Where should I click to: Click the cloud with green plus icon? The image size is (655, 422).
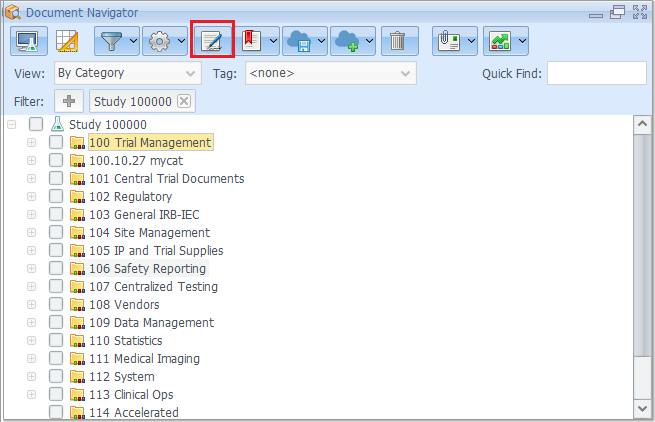pos(347,41)
